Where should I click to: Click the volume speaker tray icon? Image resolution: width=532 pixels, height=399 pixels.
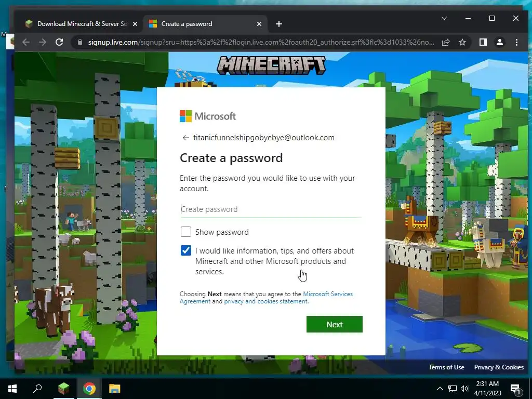coord(464,389)
